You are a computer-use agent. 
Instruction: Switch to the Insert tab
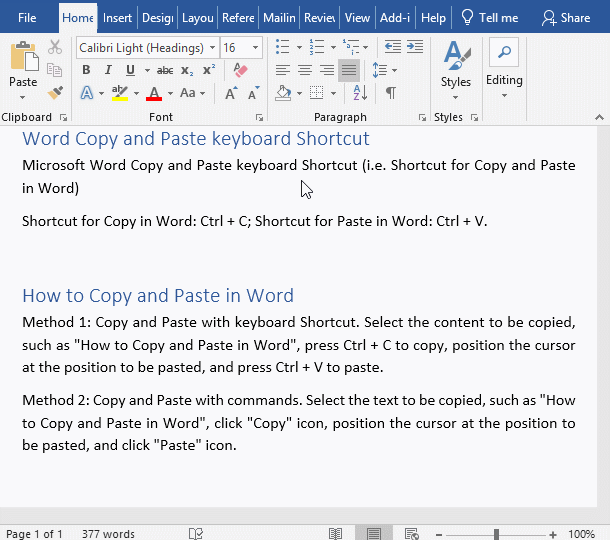(117, 18)
